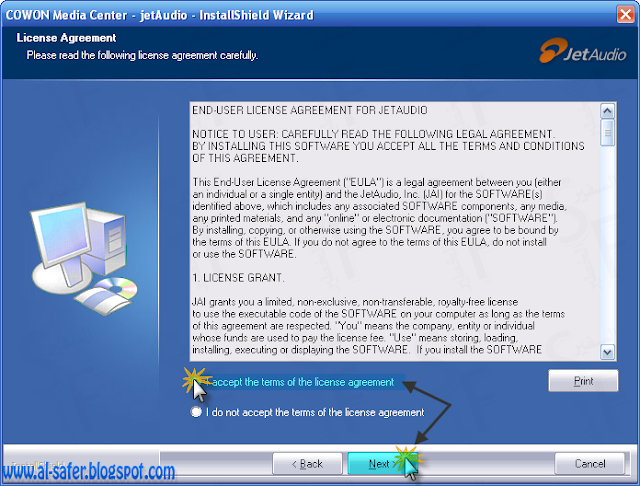Screen dimensions: 640x486
Task: Close the InstallShield Wizard window
Action: (x=625, y=15)
